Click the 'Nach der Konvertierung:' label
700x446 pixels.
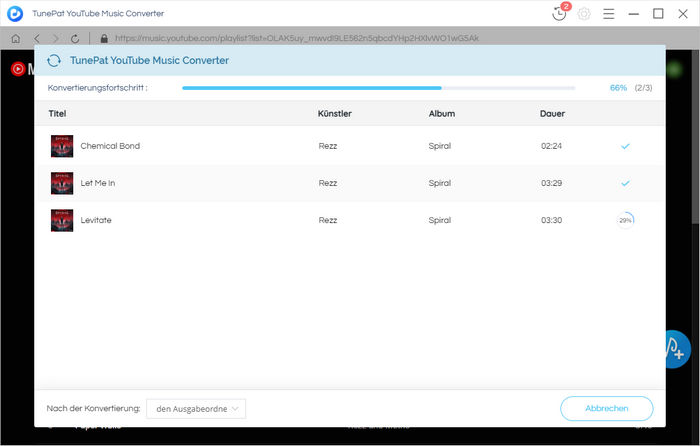(x=93, y=408)
